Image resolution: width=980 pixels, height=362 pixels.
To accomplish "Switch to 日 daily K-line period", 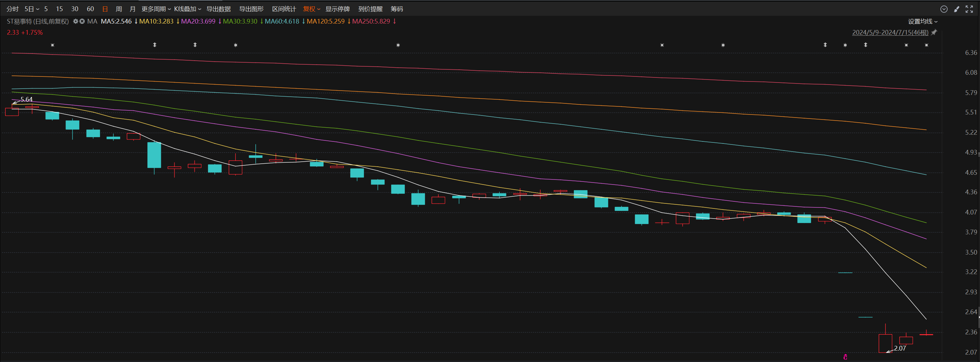I will tap(105, 9).
